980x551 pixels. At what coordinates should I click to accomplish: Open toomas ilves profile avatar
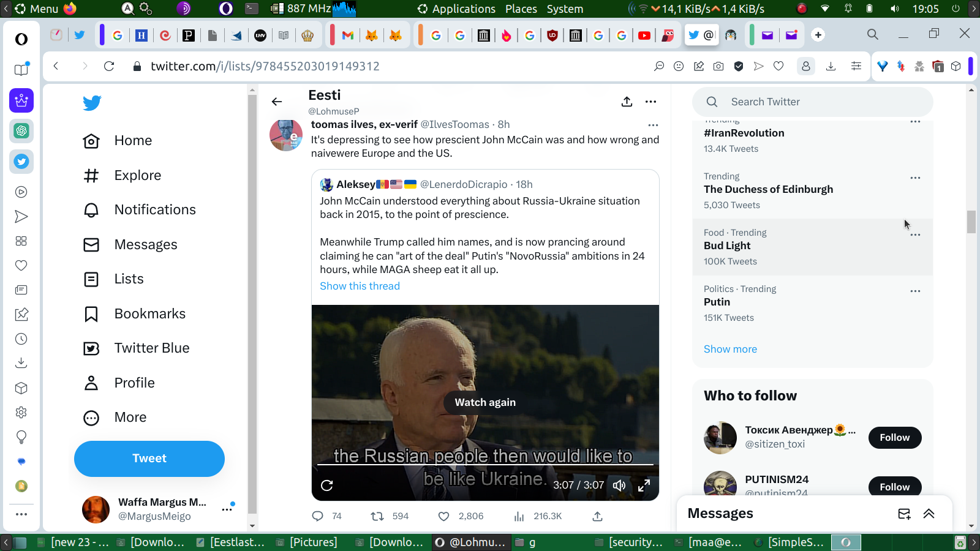pyautogui.click(x=286, y=135)
